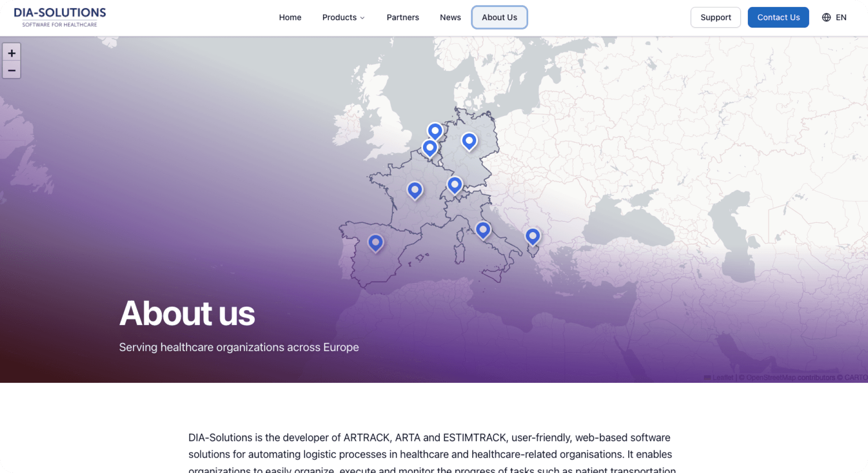Click the zoom out control on the map

coord(12,70)
